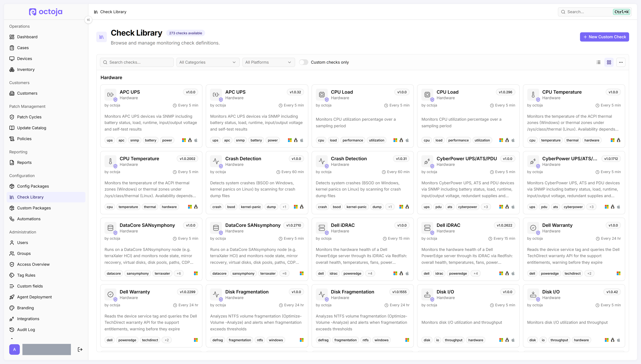Navigate to Integrations
Screen dimensions: 641x364
pyautogui.click(x=46, y=319)
